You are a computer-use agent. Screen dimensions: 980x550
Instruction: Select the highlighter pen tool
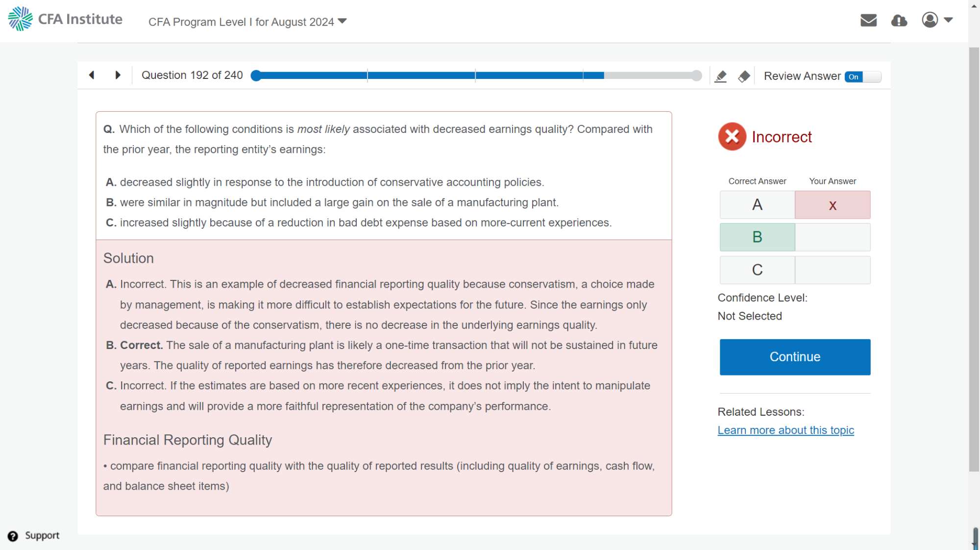[x=720, y=76]
